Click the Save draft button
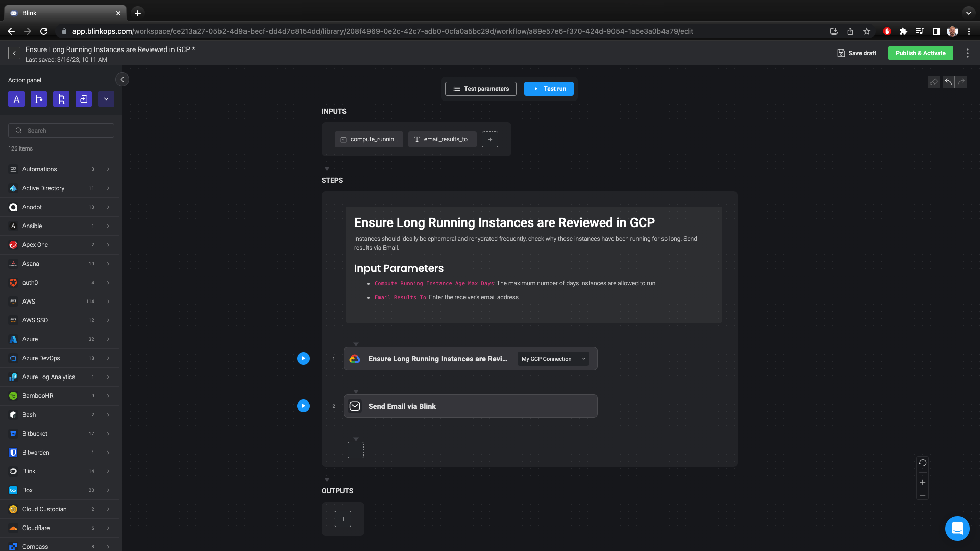This screenshot has height=551, width=980. 856,53
